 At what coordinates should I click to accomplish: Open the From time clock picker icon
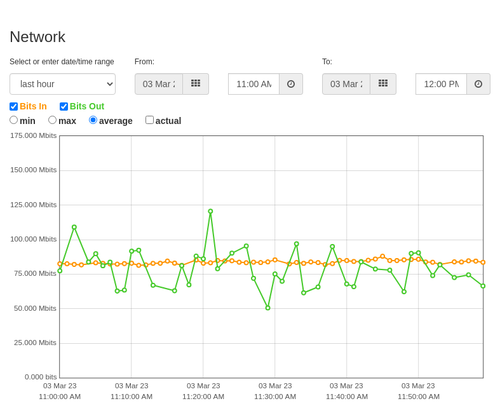pos(291,84)
